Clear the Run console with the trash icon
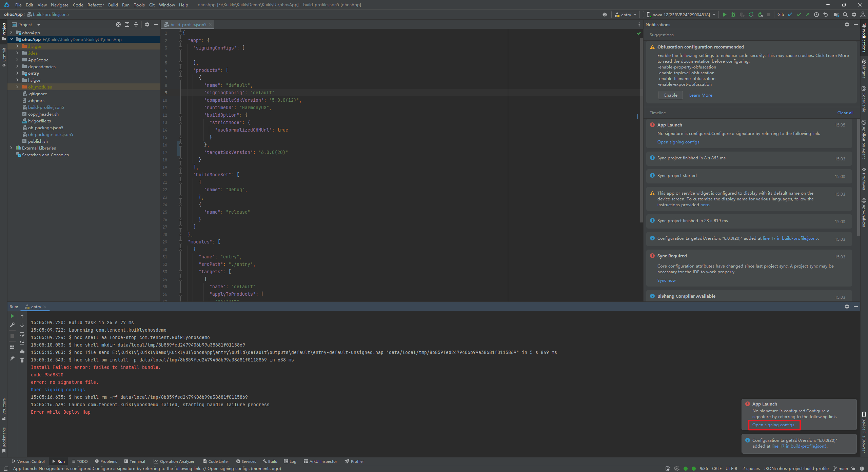Viewport: 868px width, 472px height. click(x=22, y=360)
